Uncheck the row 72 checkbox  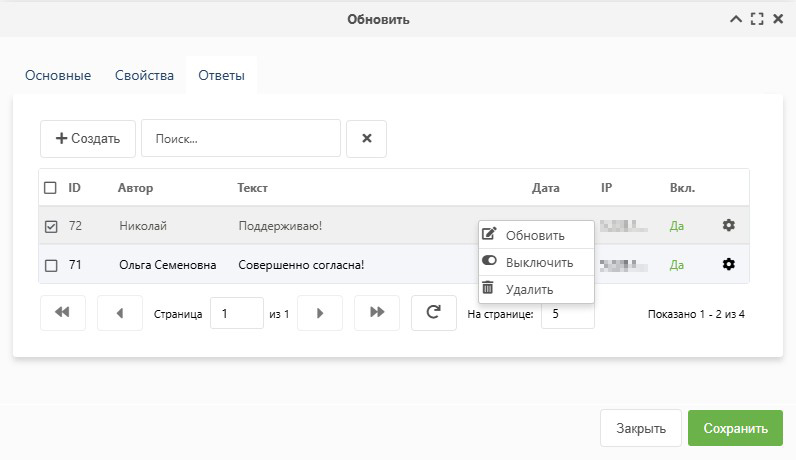51,227
